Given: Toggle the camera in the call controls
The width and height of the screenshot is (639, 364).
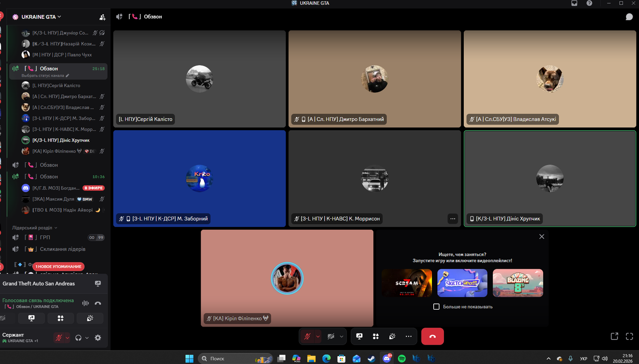Looking at the screenshot, I should click(330, 337).
